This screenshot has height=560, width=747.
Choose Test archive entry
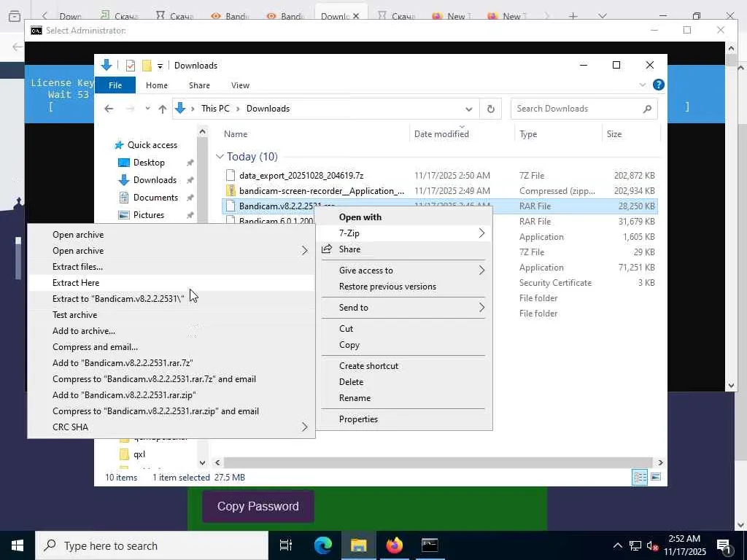[x=171, y=315]
